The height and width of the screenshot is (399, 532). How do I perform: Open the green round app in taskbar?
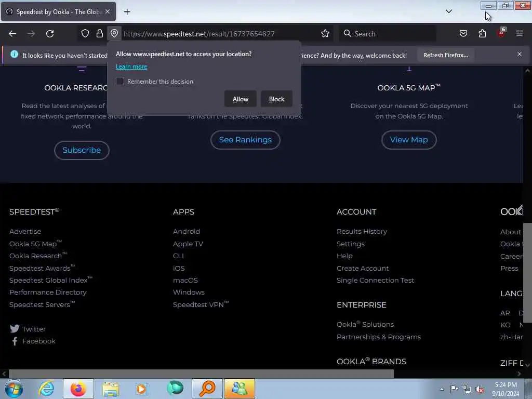[175, 388]
